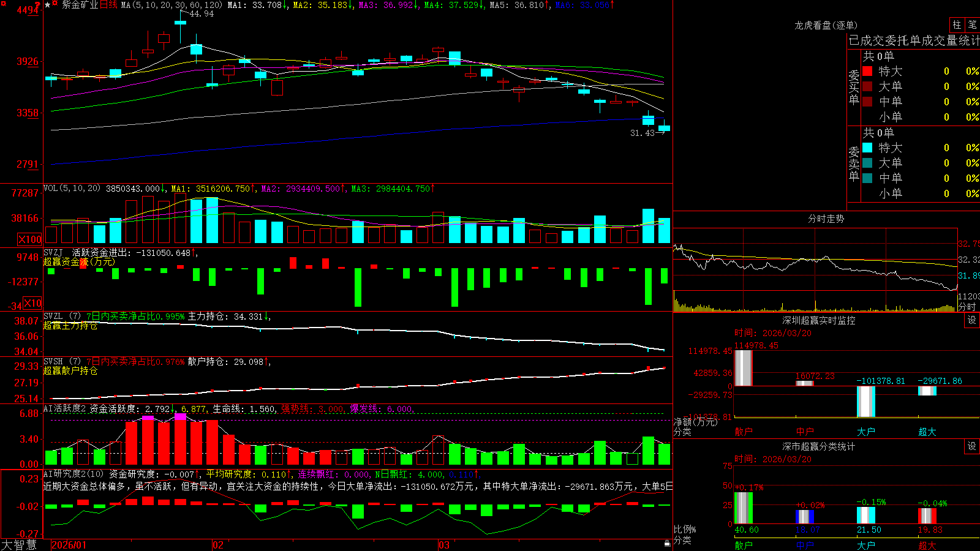Select the 深市超赢分类统计 panel title
Screen dimensions: 980x551
click(818, 446)
